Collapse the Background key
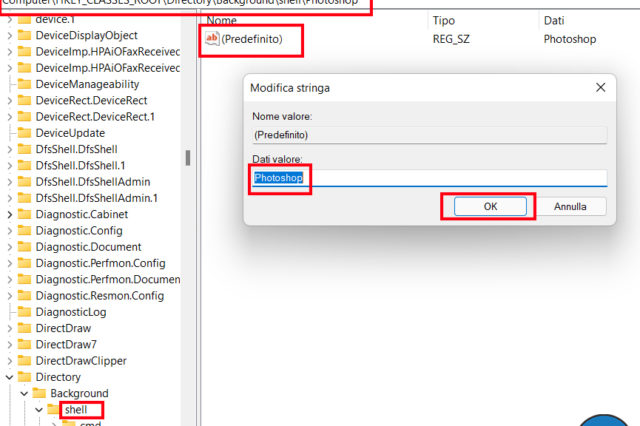 pyautogui.click(x=24, y=394)
